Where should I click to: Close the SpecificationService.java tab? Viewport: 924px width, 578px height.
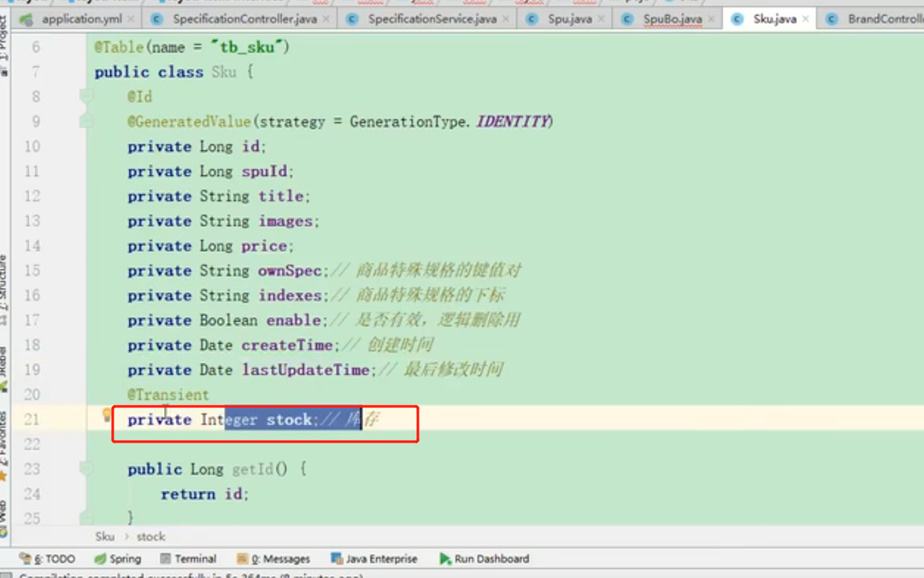coord(506,19)
